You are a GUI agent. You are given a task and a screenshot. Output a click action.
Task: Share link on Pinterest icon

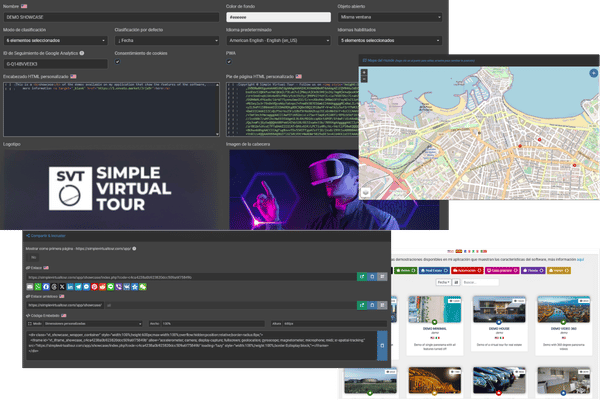[x=94, y=287]
